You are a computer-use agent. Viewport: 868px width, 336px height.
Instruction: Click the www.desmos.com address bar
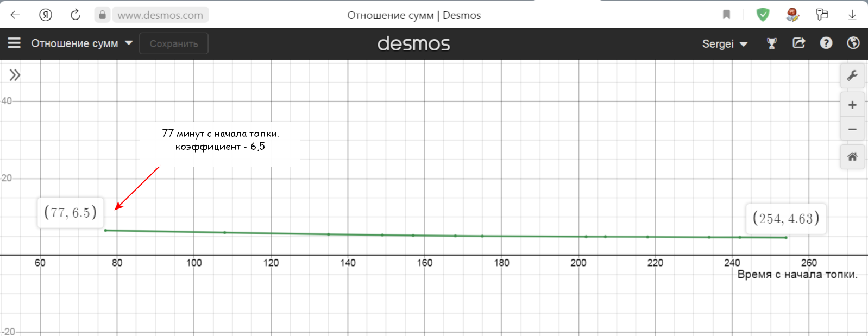pos(160,15)
